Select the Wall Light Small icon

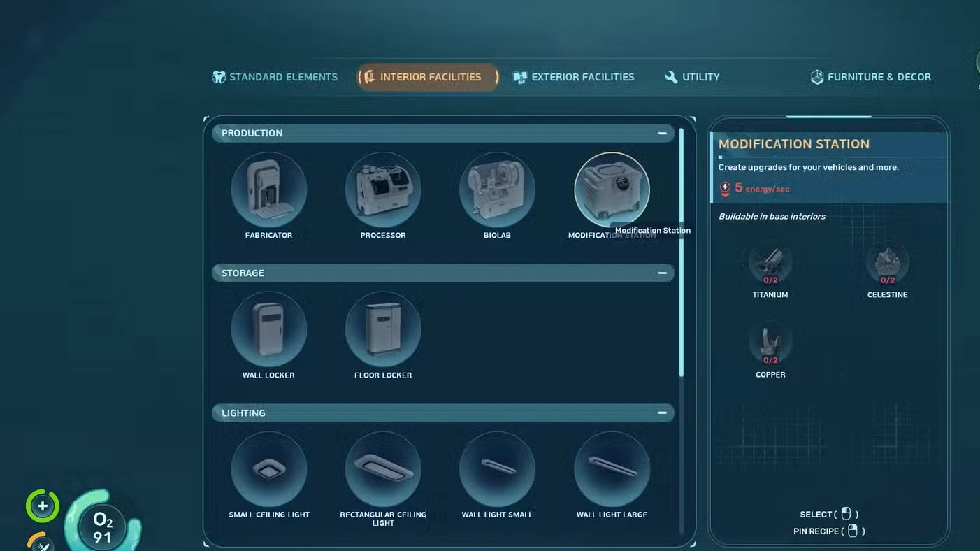point(497,469)
